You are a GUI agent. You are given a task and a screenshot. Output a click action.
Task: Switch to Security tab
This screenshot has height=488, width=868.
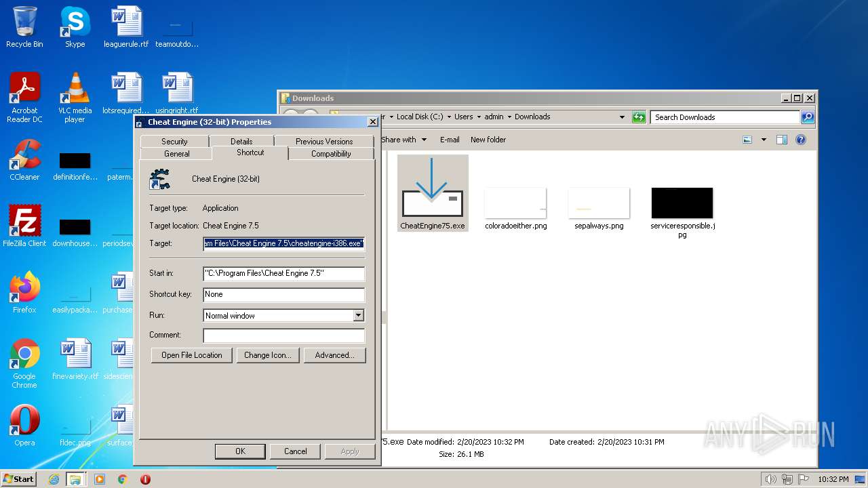click(174, 141)
